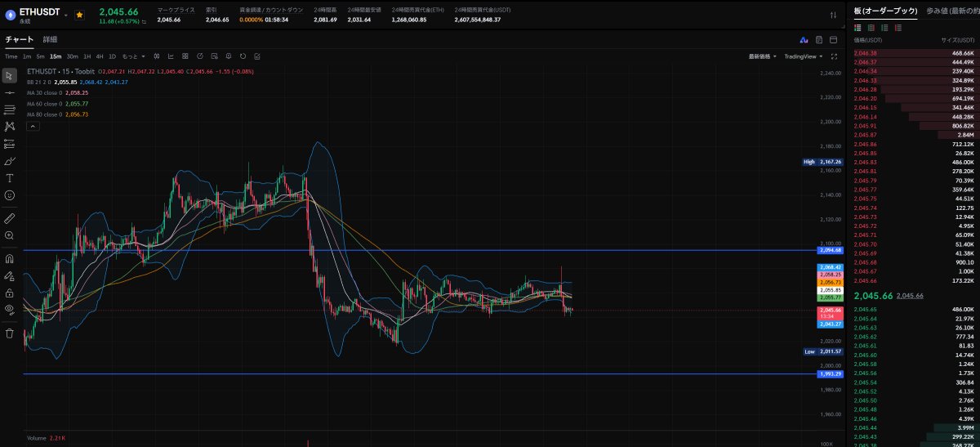Toggle magnet mode
The width and height of the screenshot is (980, 447).
10,258
